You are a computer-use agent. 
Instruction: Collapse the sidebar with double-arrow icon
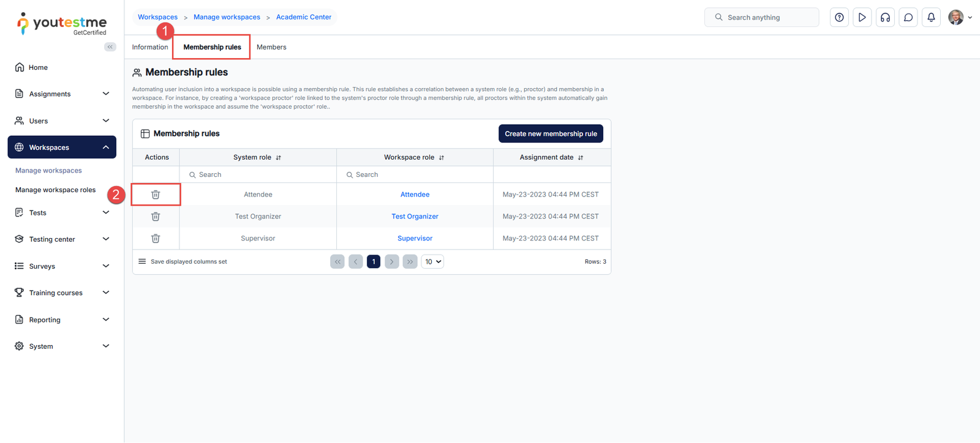point(110,47)
